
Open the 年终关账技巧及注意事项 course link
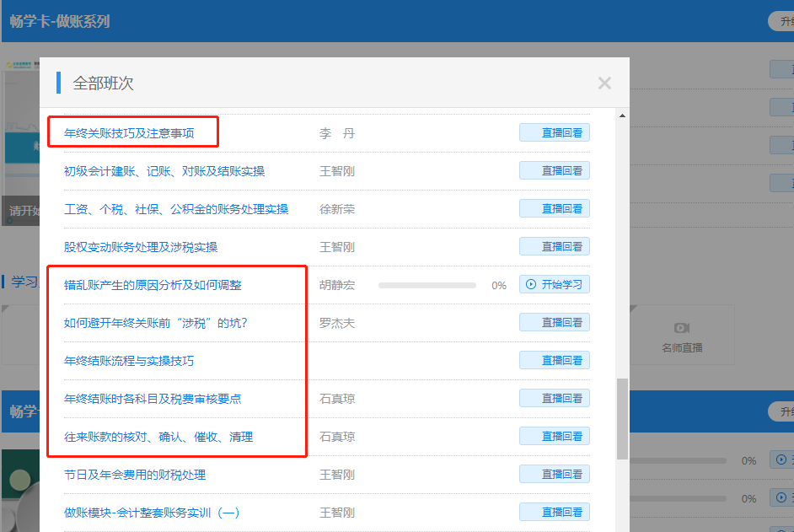click(131, 132)
